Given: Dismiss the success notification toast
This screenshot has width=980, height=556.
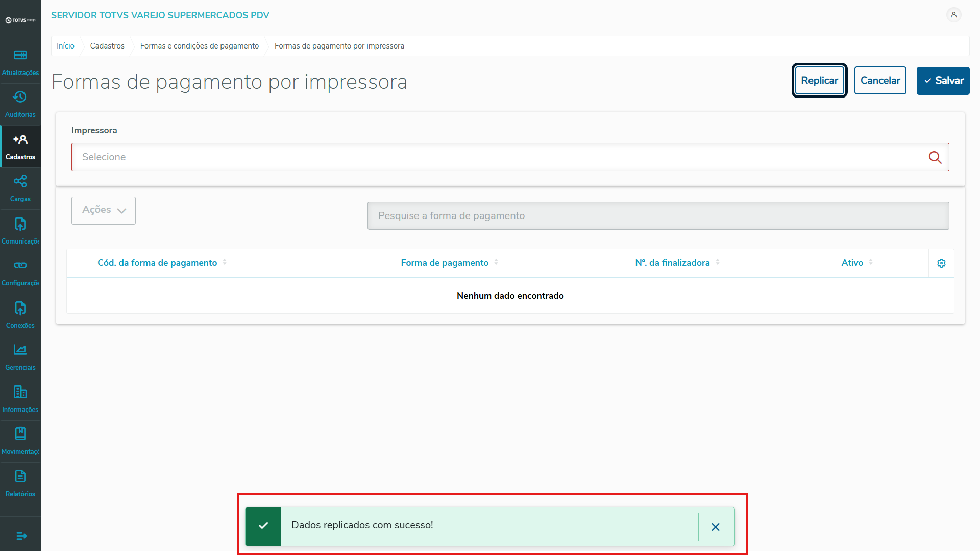Looking at the screenshot, I should 716,527.
